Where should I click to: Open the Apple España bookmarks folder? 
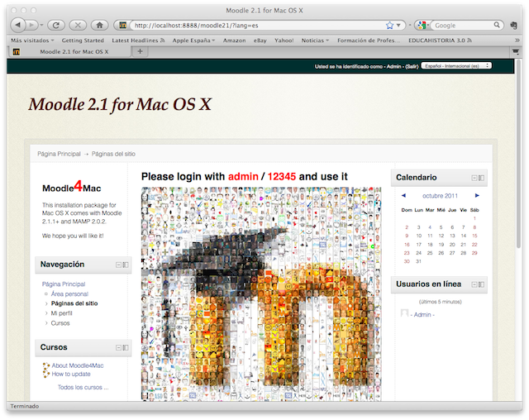193,40
